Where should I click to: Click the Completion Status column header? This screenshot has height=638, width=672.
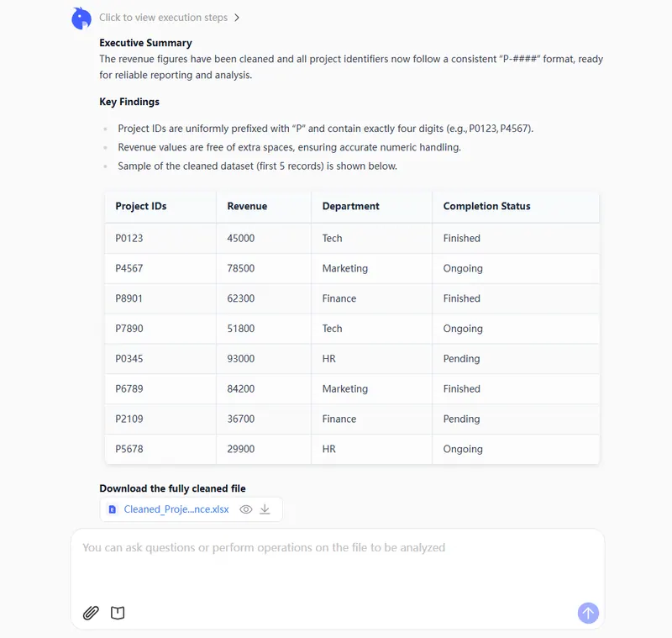coord(486,206)
